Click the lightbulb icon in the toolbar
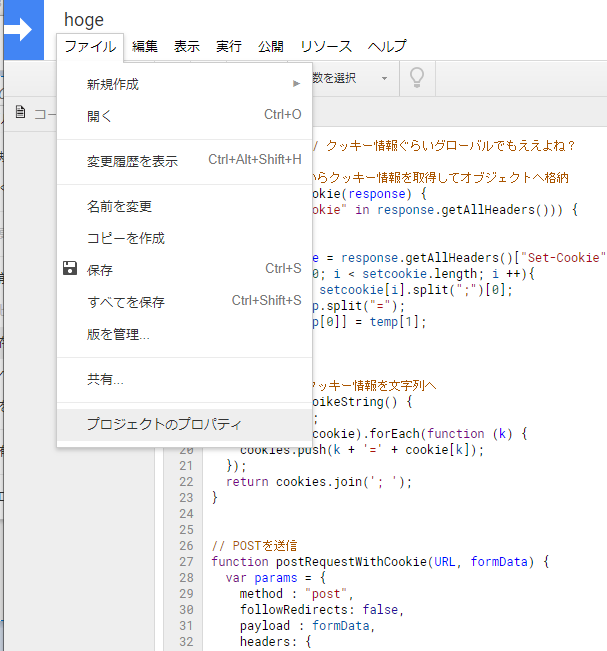 (417, 78)
